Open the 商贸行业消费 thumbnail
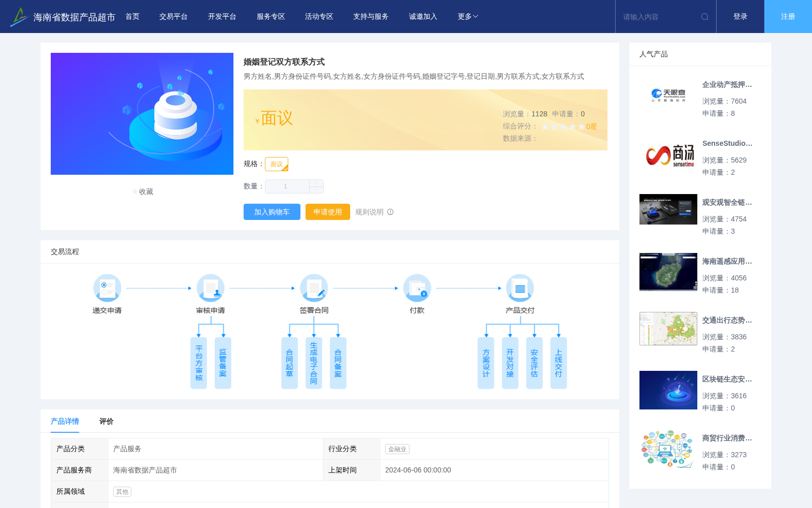Viewport: 812px width, 508px height. pos(668,449)
